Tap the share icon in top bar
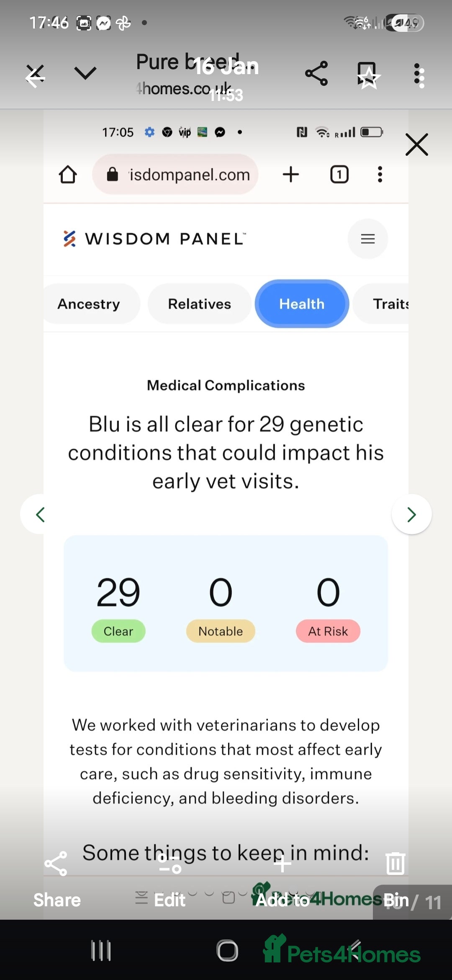The image size is (452, 980). click(316, 74)
